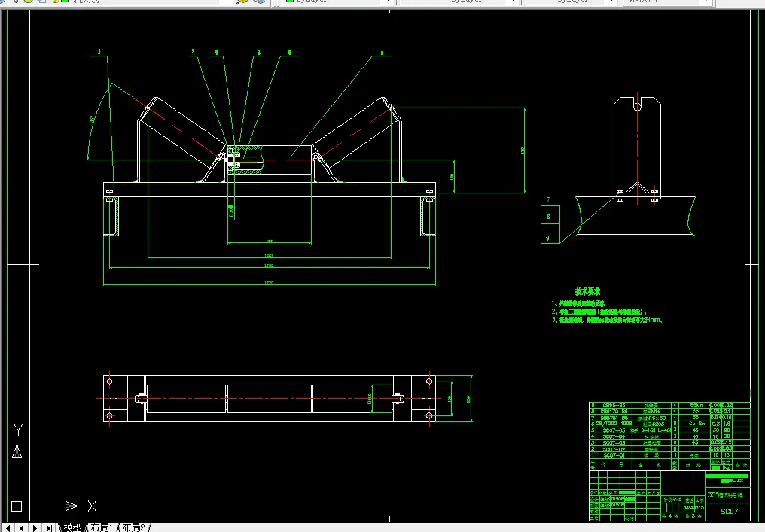Click the previous tab scroll arrow
765x532 pixels.
point(21,527)
